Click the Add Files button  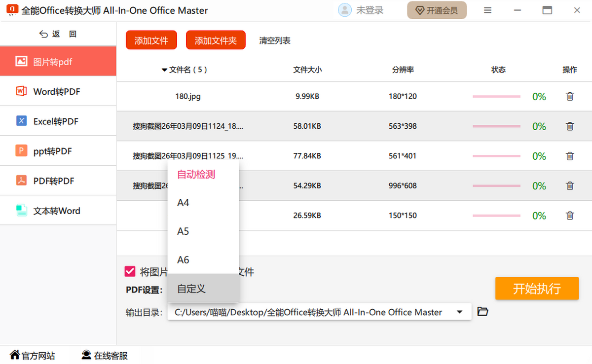click(x=151, y=40)
